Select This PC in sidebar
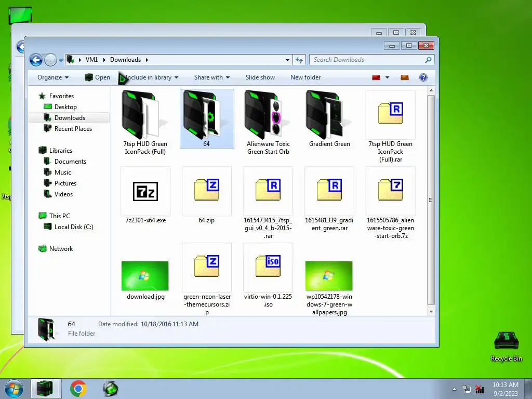The height and width of the screenshot is (399, 532). pos(59,216)
